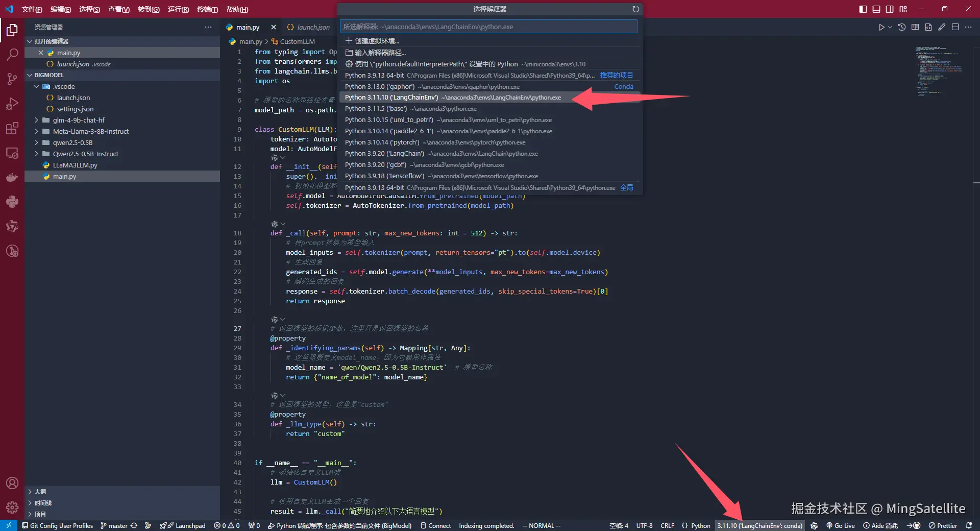Viewport: 980px width, 531px height.
Task: Refresh the interpreter list
Action: pyautogui.click(x=635, y=9)
